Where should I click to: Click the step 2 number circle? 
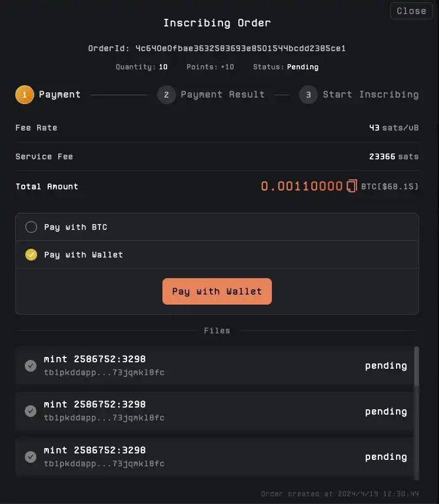(167, 95)
